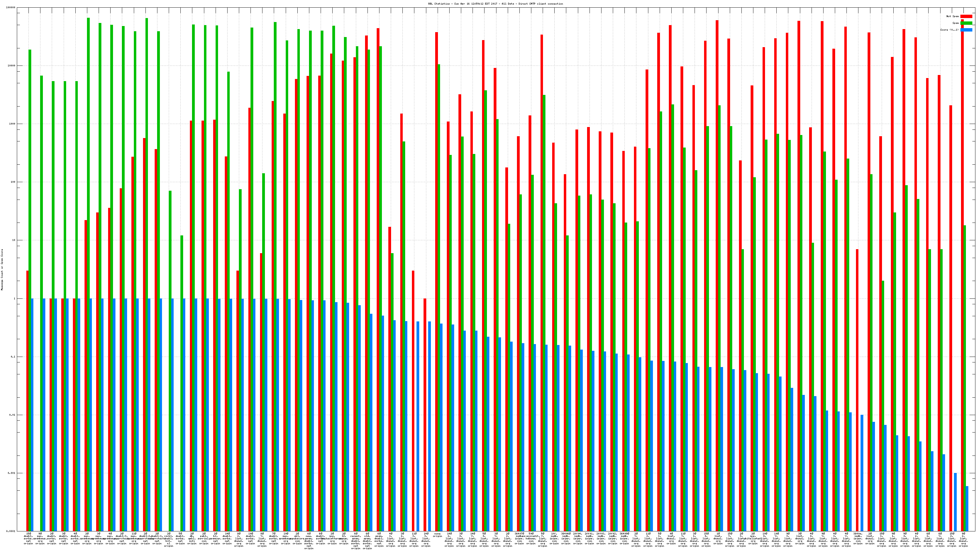980x551 pixels.
Task: Click the db.wpbl.info x-axis label
Action: click(192, 539)
